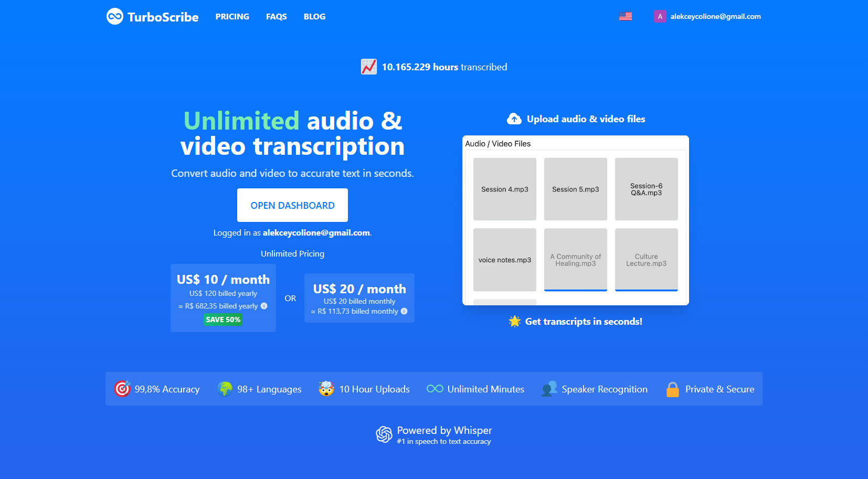Click the people icon for Speaker Recognition
868x479 pixels.
(549, 389)
